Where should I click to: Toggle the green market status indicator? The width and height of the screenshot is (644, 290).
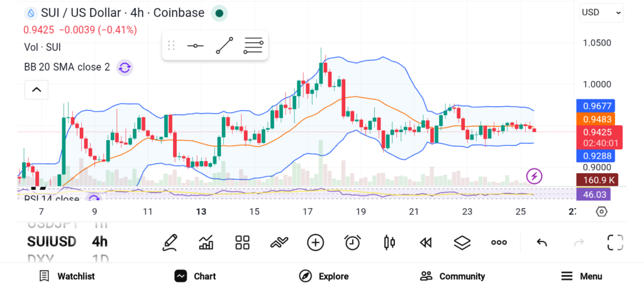(219, 13)
